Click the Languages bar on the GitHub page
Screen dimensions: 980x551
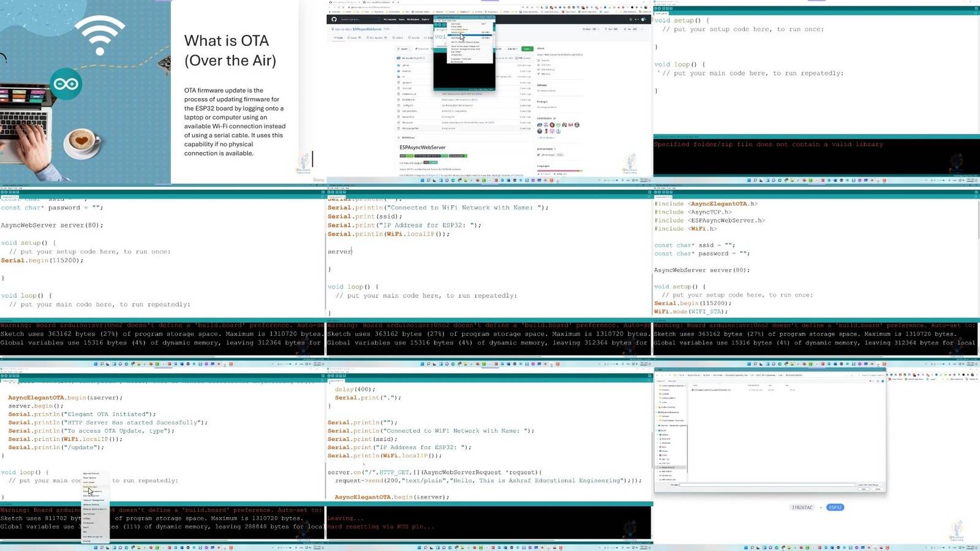tap(560, 171)
